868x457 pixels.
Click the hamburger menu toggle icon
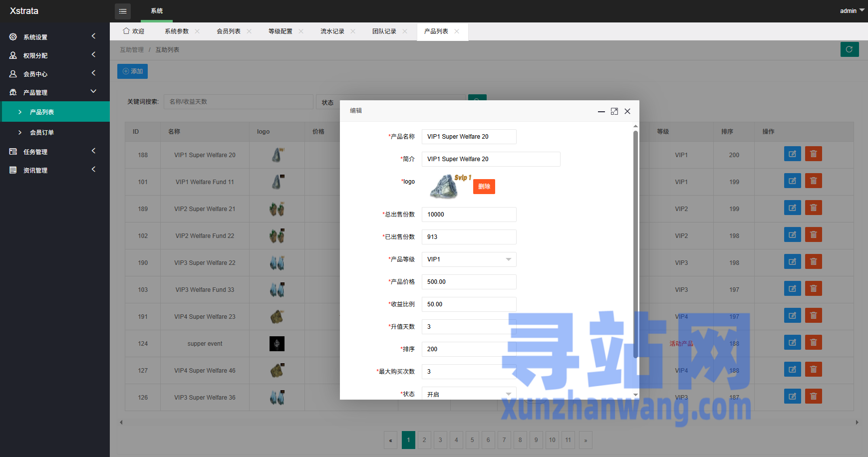click(122, 11)
